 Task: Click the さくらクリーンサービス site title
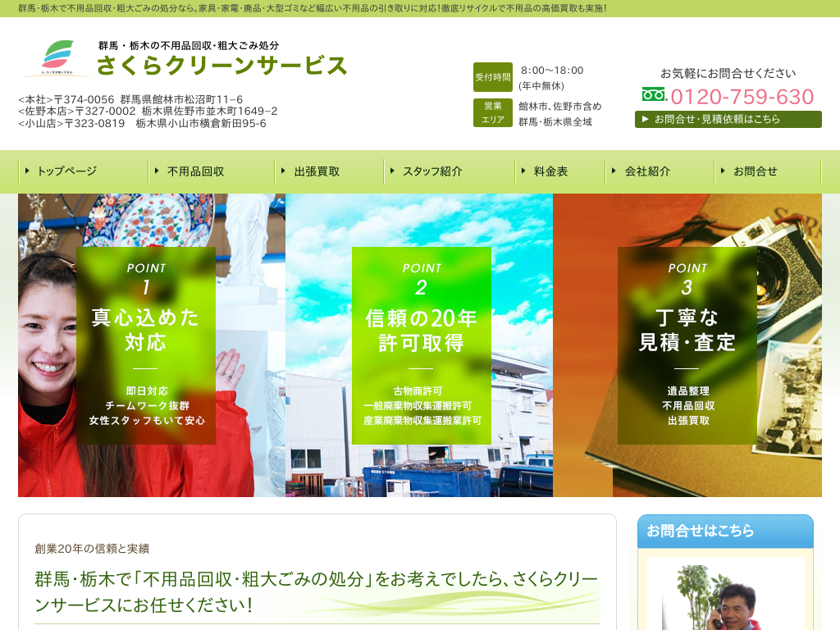pos(221,65)
